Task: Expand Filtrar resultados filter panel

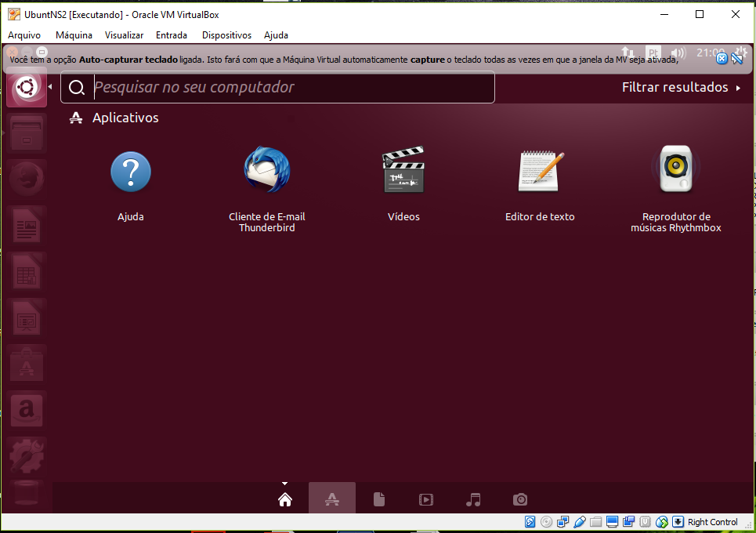Action: (681, 87)
